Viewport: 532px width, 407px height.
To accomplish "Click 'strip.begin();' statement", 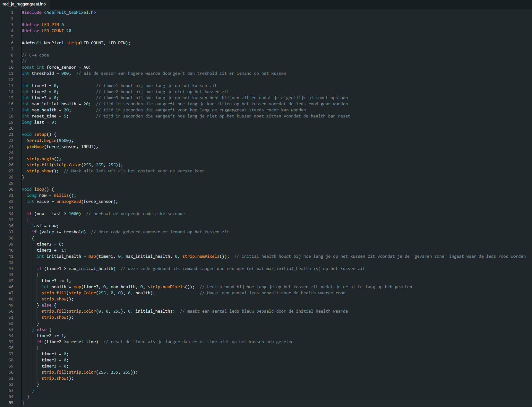I will point(44,159).
